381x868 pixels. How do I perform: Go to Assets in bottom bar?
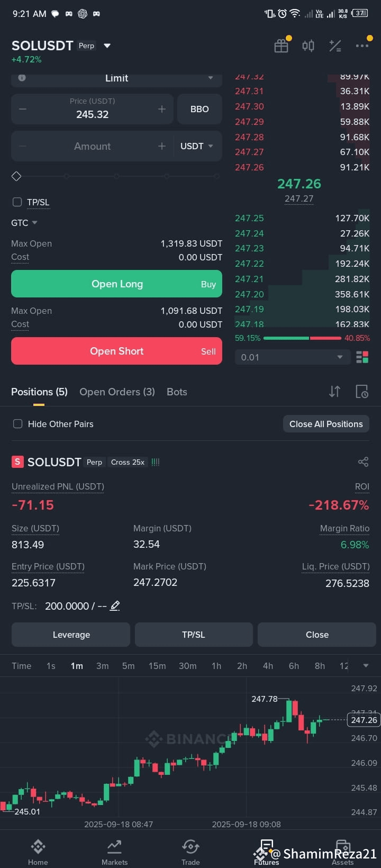[343, 852]
